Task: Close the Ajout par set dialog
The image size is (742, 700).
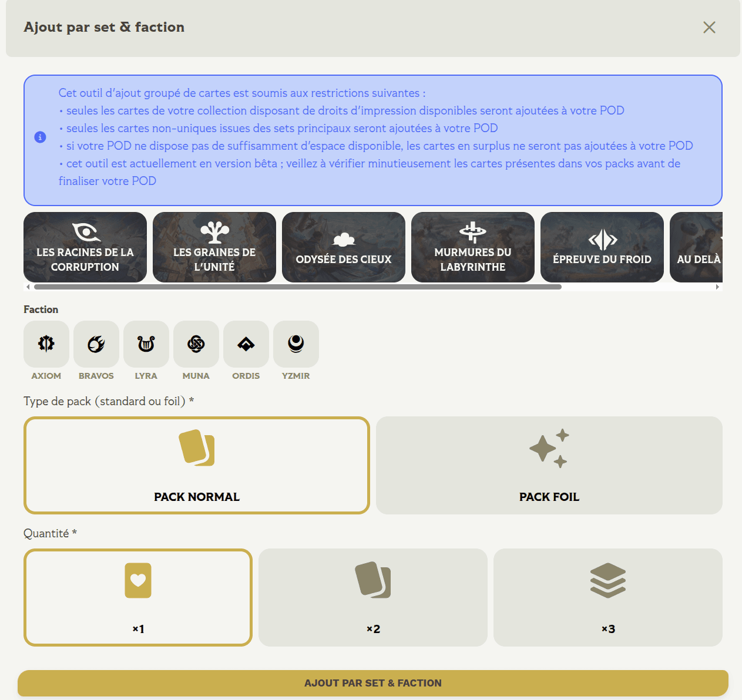Action: point(709,28)
